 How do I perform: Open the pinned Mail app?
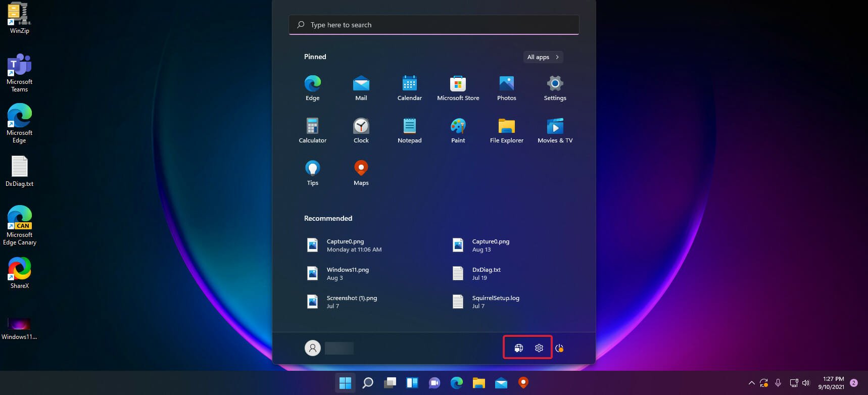click(x=361, y=88)
